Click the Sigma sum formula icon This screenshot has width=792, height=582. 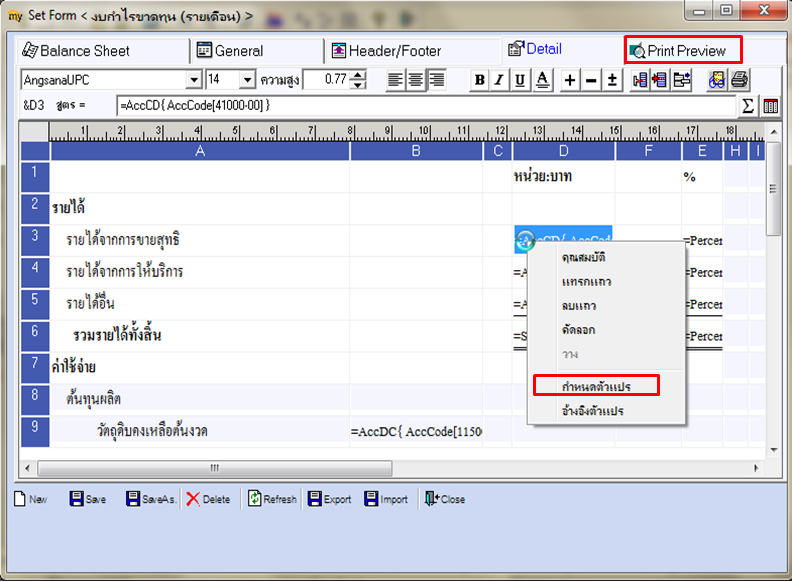pyautogui.click(x=748, y=106)
